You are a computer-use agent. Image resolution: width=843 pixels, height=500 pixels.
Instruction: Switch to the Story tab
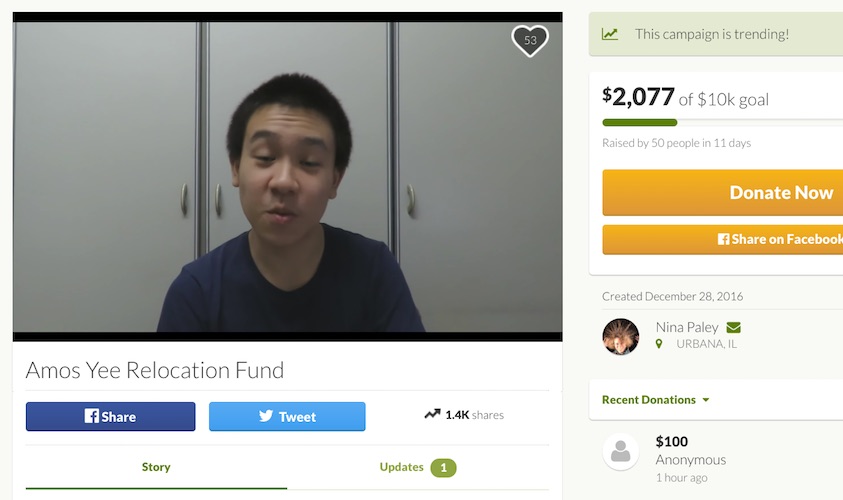point(156,467)
